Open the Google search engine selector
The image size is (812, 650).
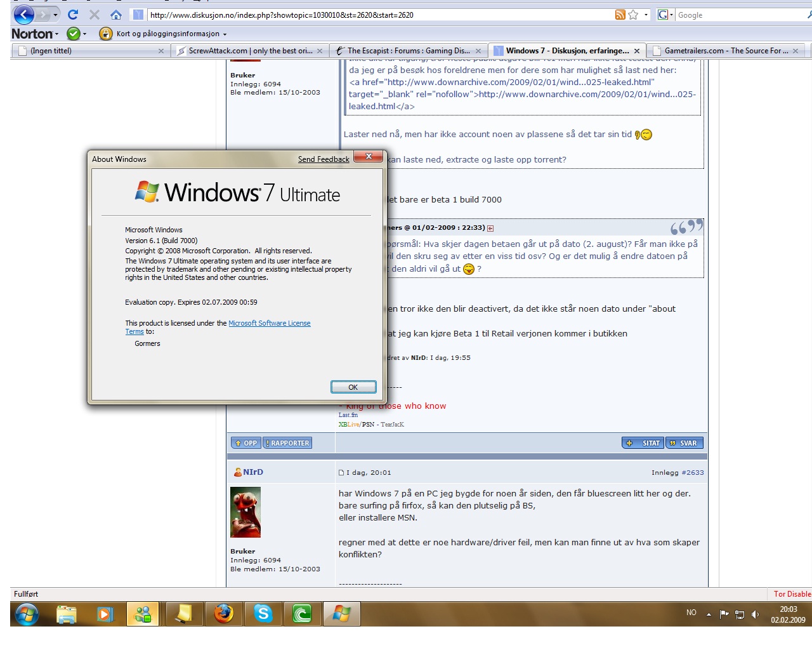(665, 15)
